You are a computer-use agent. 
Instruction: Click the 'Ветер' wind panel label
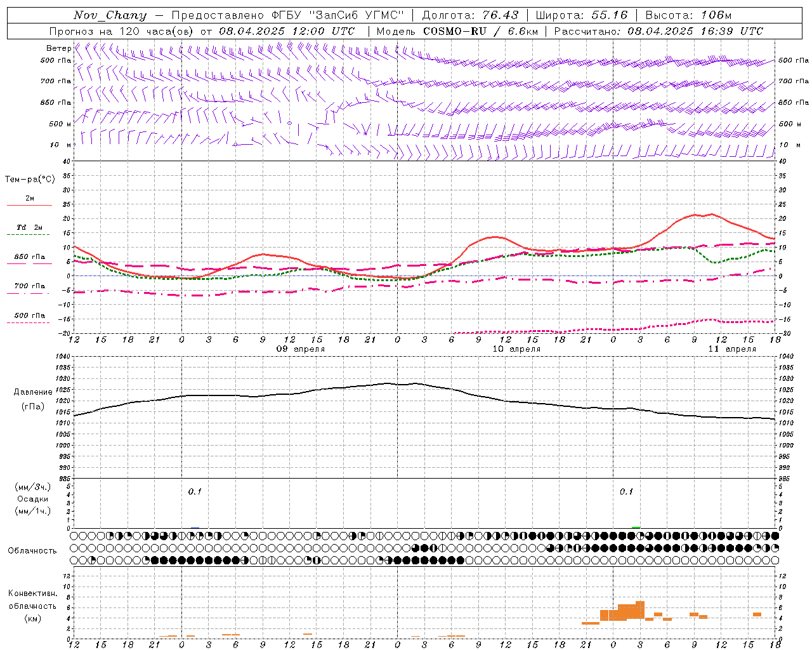point(58,48)
